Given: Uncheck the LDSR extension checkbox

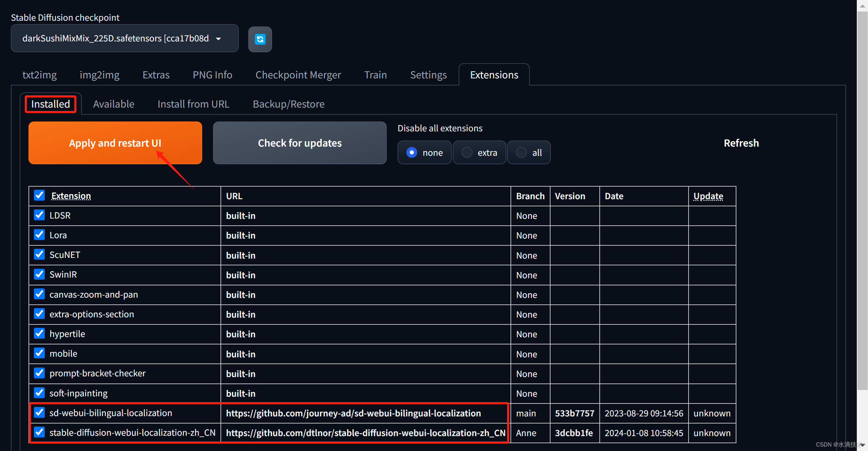Looking at the screenshot, I should coord(39,215).
